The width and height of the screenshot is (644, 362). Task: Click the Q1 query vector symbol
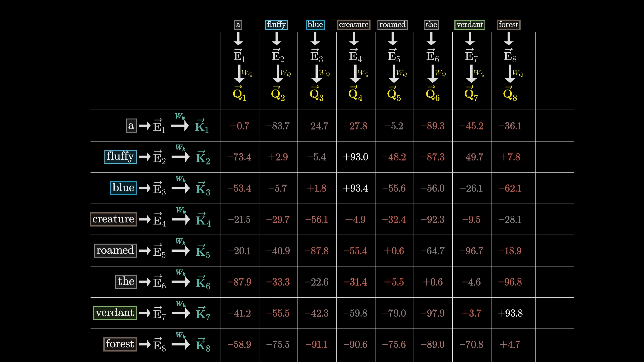[239, 94]
